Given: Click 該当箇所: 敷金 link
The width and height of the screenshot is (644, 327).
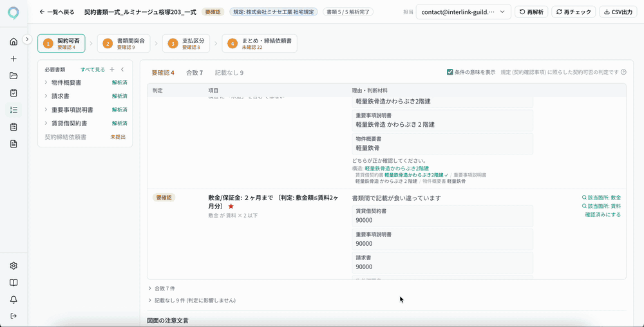Looking at the screenshot, I should click(x=601, y=198).
